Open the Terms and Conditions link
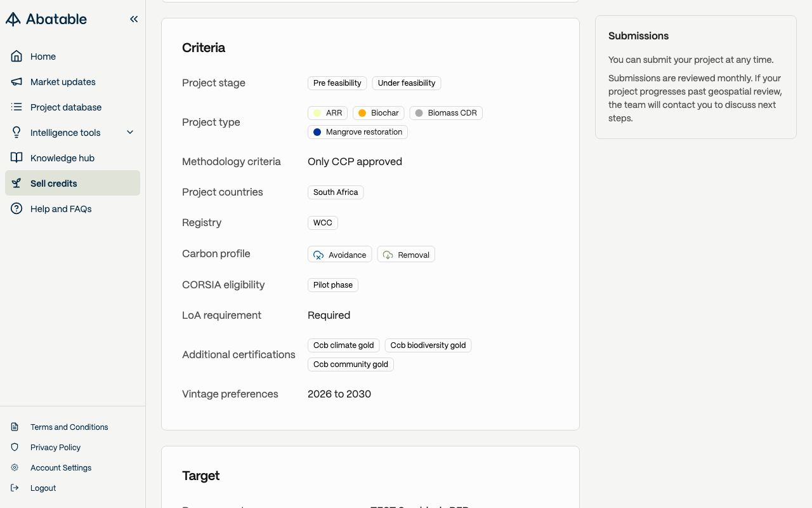This screenshot has height=508, width=812. pos(69,427)
